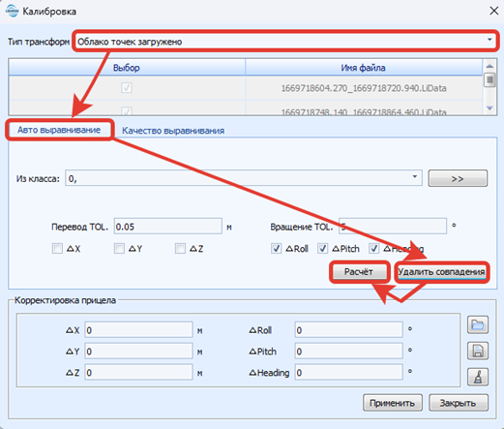
Task: Click the ΔHeading correction input field
Action: (x=348, y=373)
